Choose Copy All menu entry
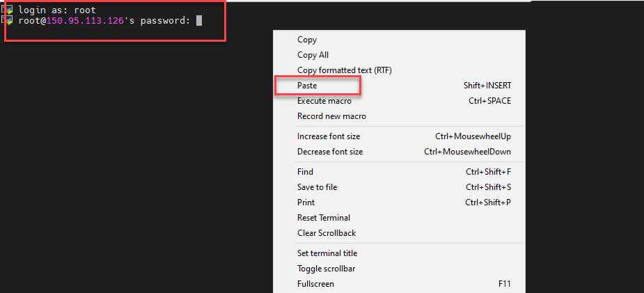Viewport: 644px width, 293px height. point(313,55)
